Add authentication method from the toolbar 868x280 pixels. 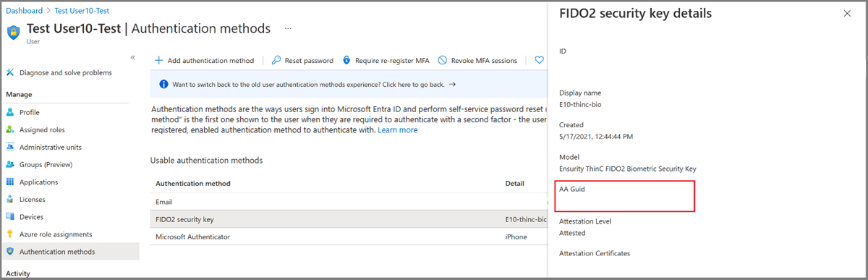(x=205, y=61)
